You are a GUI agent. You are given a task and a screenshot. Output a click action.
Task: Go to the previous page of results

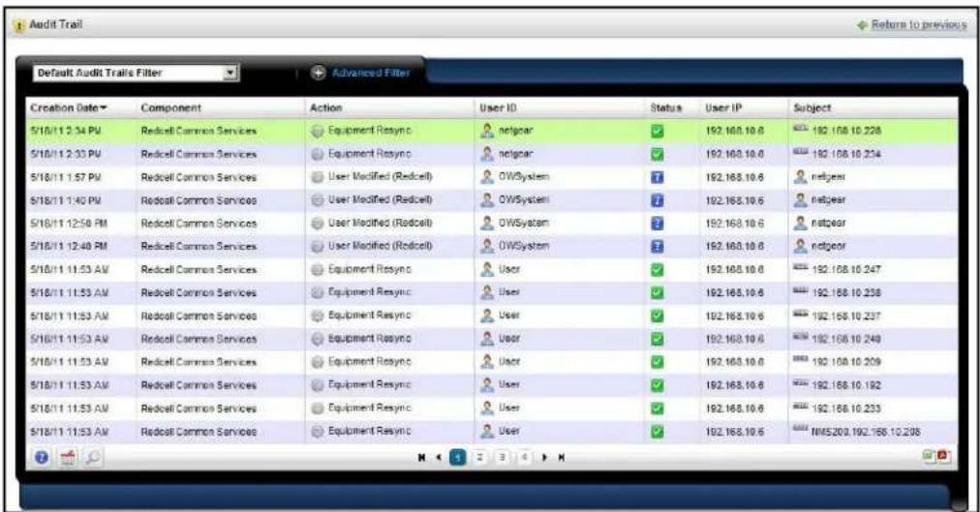coord(439,458)
